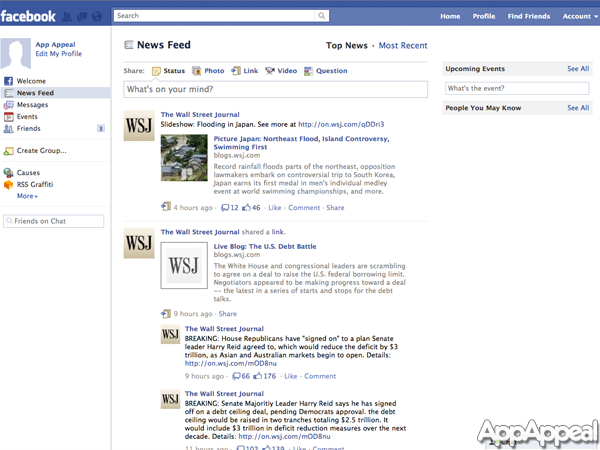Click See All for People You May Know
This screenshot has width=600, height=450.
(578, 108)
